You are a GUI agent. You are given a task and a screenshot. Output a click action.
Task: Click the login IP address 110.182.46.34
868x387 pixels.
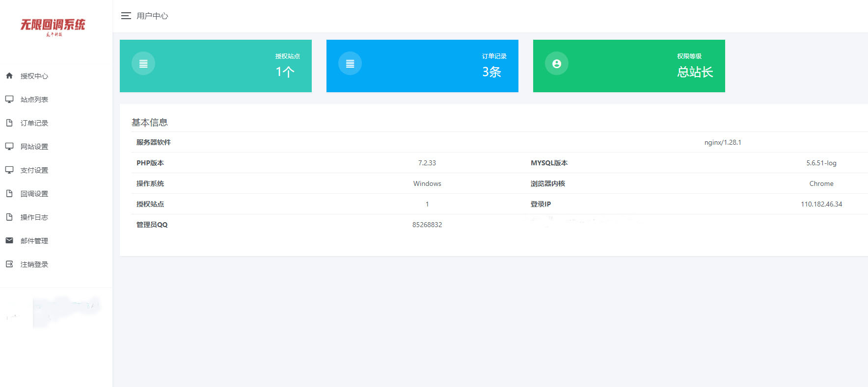[x=821, y=204]
